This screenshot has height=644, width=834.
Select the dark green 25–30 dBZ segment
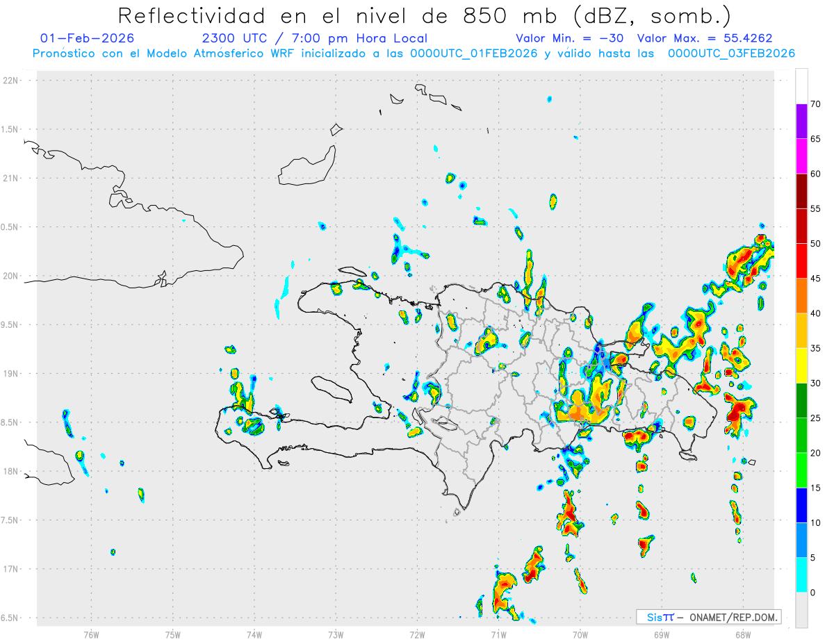(801, 400)
